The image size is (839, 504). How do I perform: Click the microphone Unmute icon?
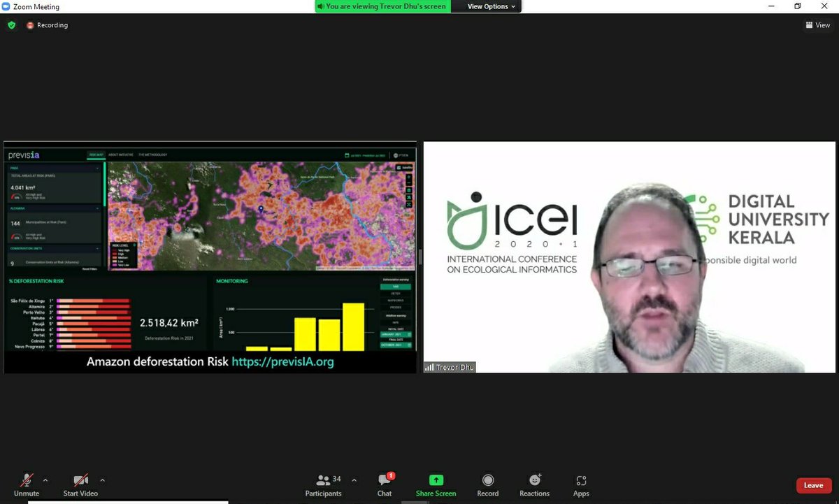tap(27, 480)
